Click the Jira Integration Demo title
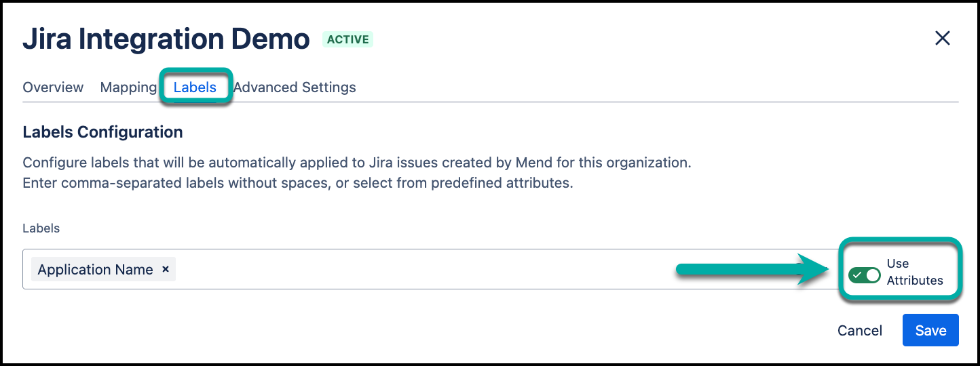 (166, 39)
